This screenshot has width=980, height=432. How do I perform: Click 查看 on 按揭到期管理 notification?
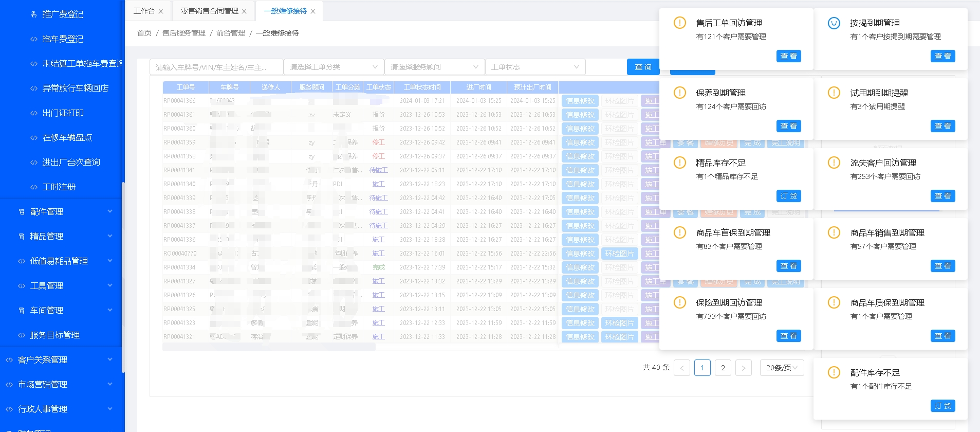[942, 56]
